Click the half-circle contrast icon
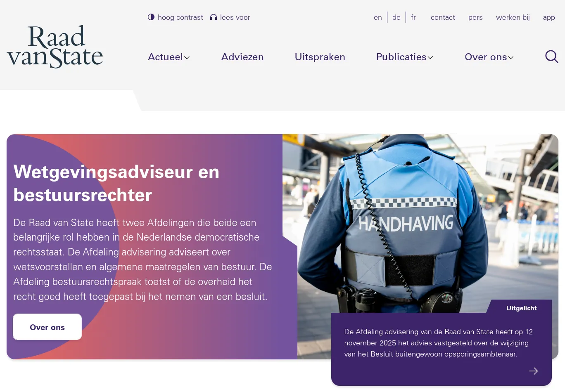 coord(151,17)
